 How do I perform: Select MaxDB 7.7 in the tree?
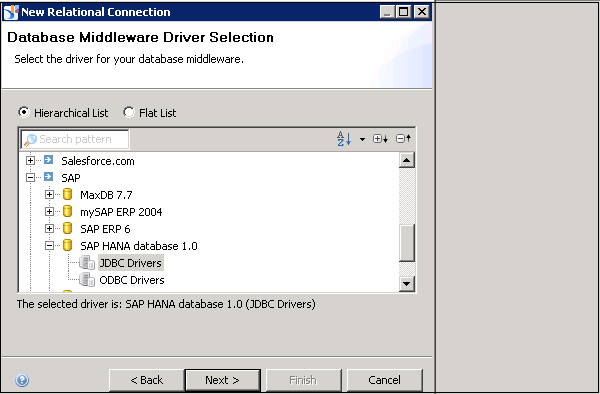pyautogui.click(x=106, y=195)
